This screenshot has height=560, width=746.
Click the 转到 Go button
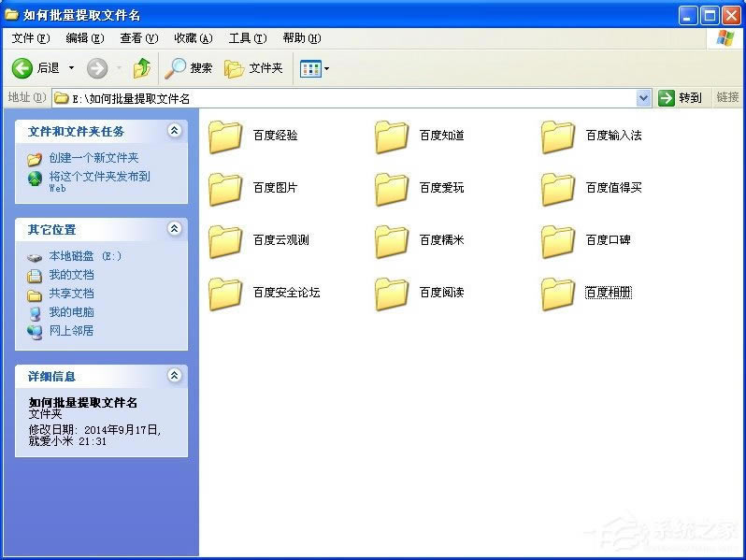pyautogui.click(x=681, y=98)
